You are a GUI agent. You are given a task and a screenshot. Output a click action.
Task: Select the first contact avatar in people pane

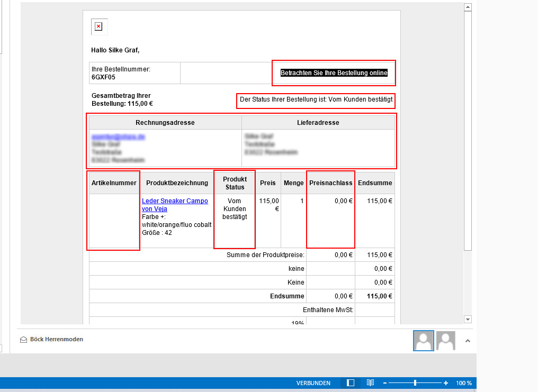click(424, 341)
